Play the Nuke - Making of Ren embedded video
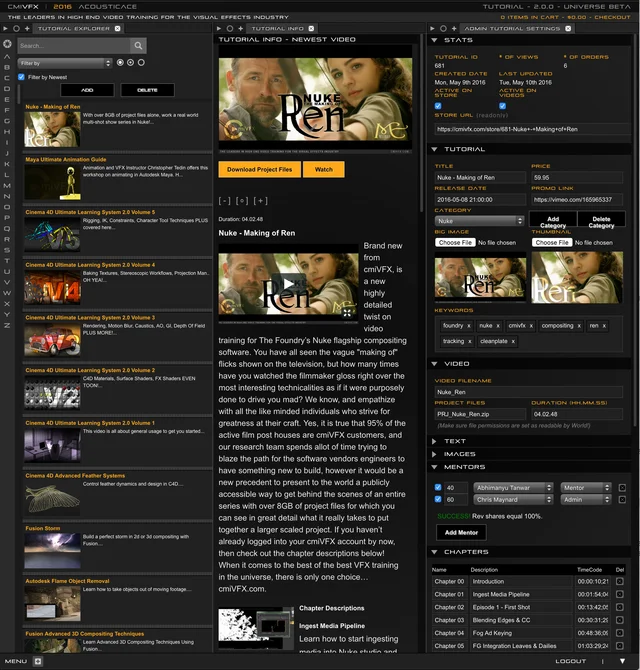This screenshot has width=640, height=670. (x=288, y=284)
